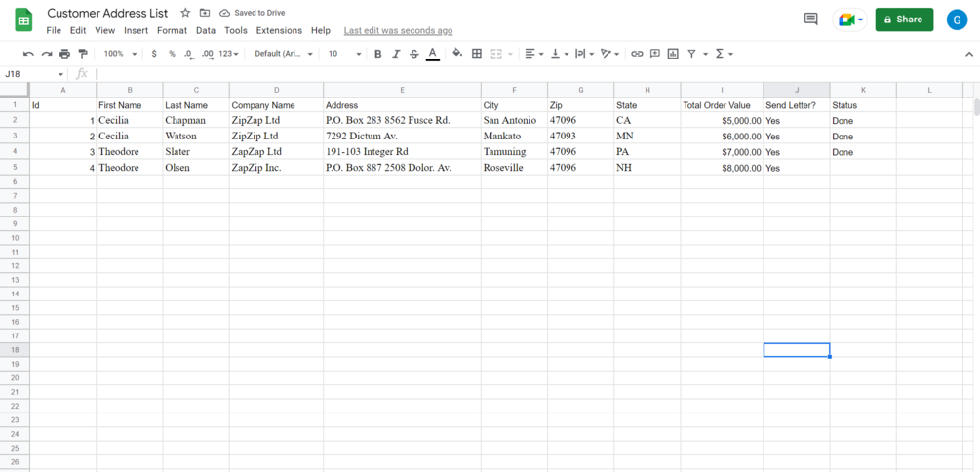Select row 5 header
Screen dimensions: 980x472
tap(15, 168)
